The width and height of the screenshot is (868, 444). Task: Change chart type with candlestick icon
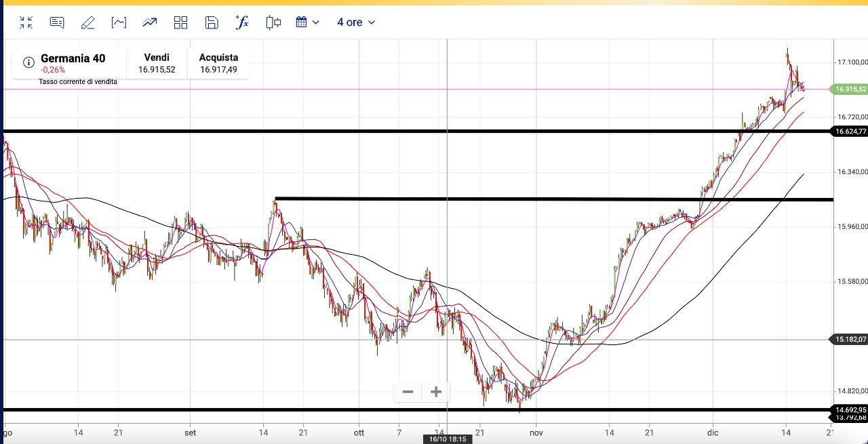[273, 22]
